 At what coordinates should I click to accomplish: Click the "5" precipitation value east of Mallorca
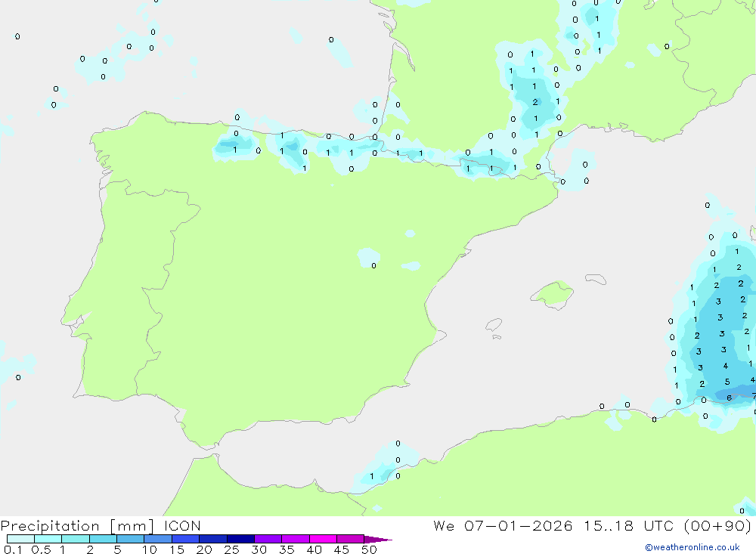[727, 382]
